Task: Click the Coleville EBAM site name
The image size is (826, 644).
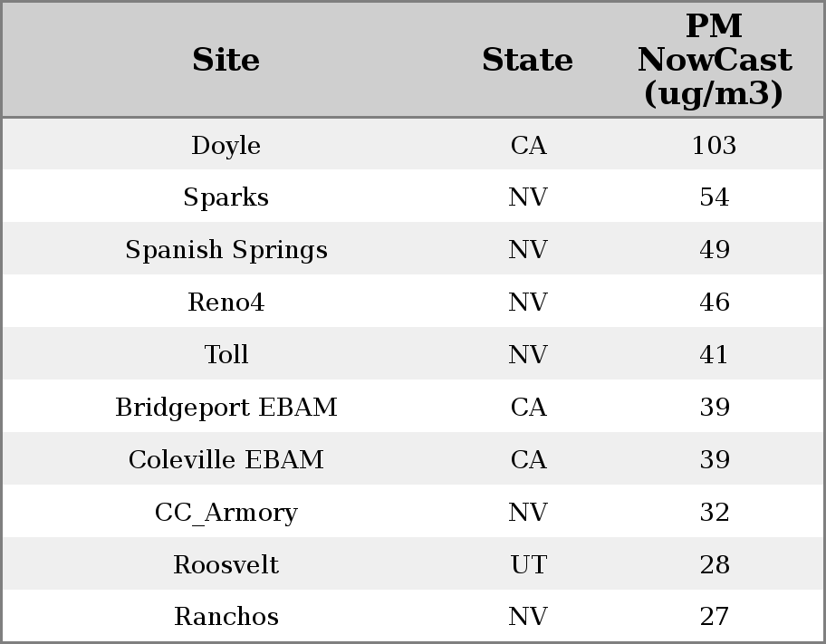Action: [226, 460]
